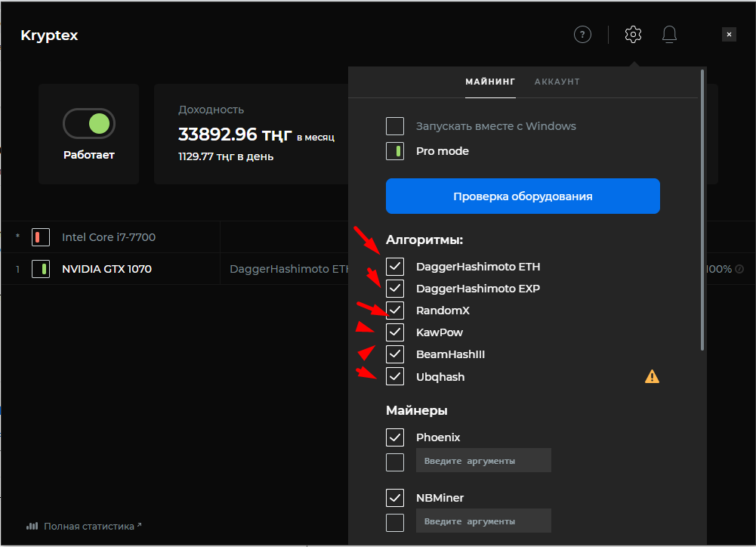Click the bar chart icon beside Полная статистика
Viewport: 756px width, 547px height.
(x=32, y=526)
